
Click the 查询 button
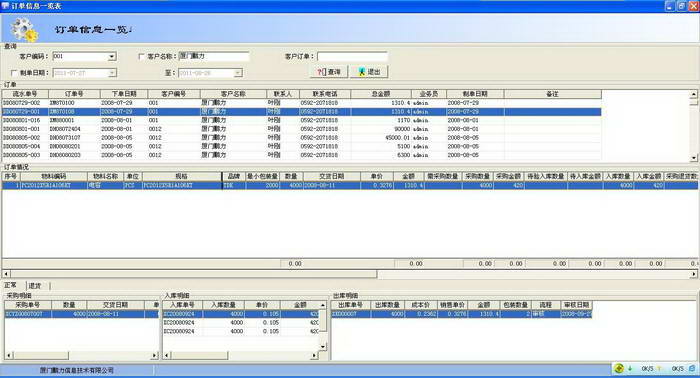(329, 72)
